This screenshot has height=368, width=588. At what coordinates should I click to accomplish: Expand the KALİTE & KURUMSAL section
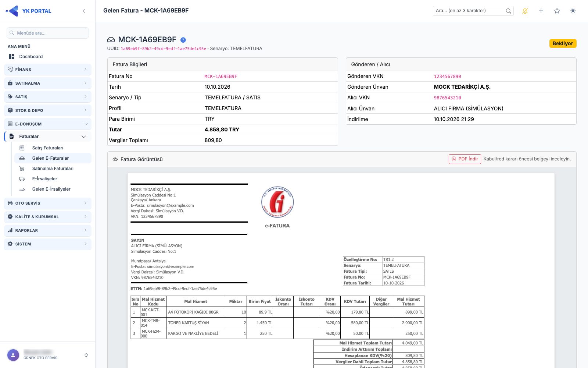coord(48,217)
